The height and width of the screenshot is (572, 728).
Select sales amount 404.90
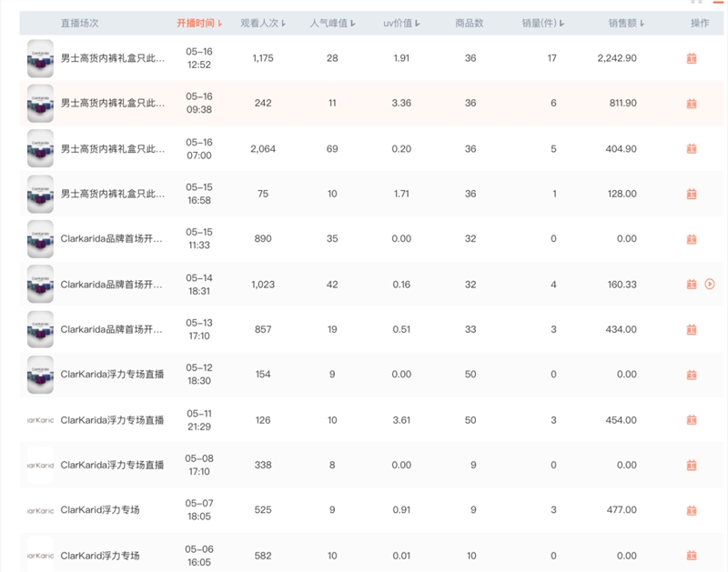622,149
